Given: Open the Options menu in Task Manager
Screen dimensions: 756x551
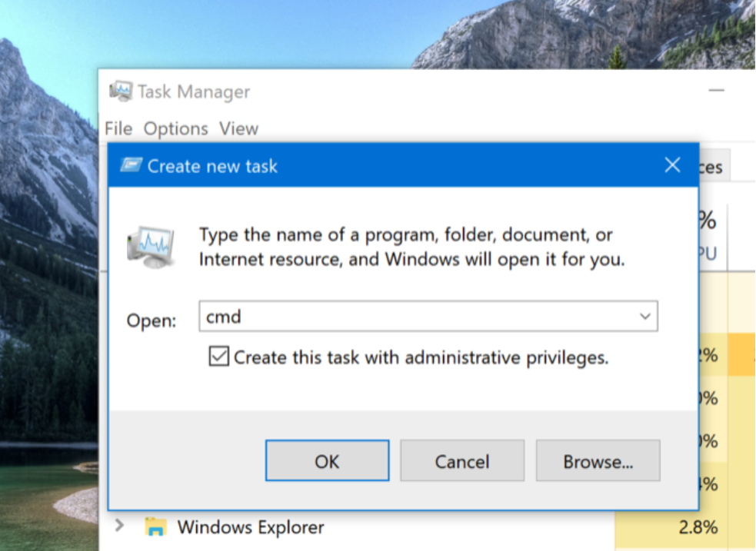Looking at the screenshot, I should tap(175, 128).
